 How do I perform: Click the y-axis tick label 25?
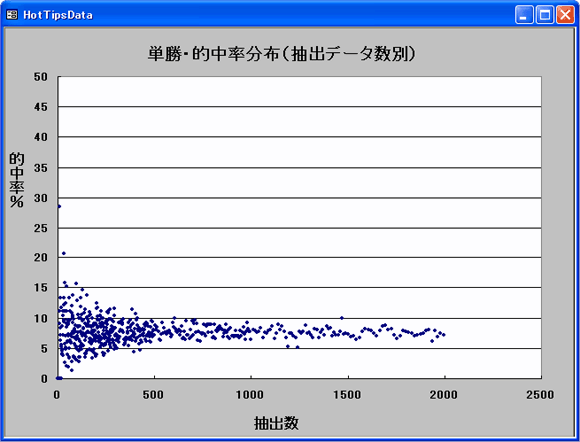coord(41,228)
